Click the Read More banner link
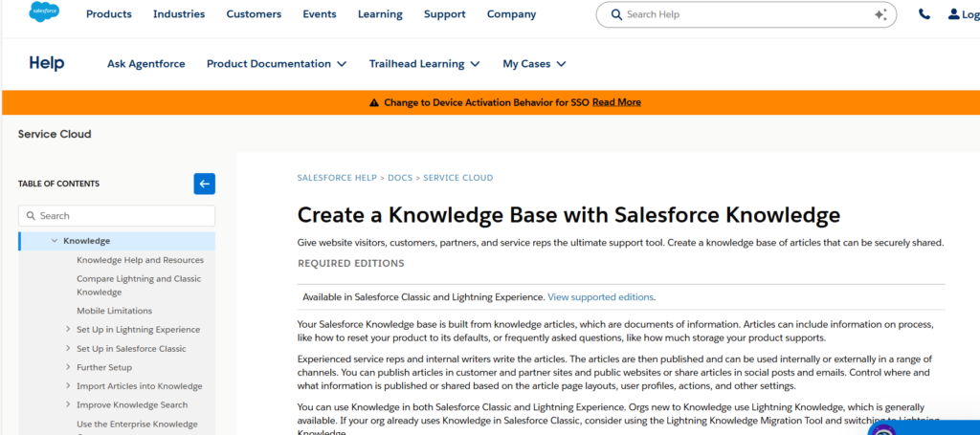980x435 pixels. point(616,102)
